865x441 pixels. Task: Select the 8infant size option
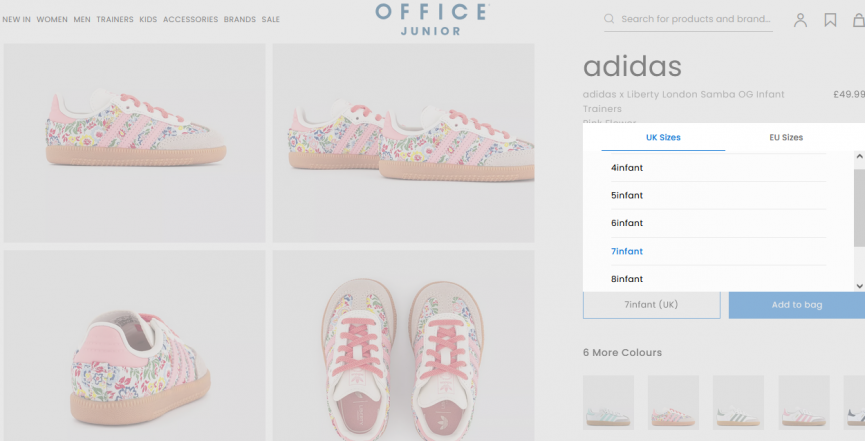(x=627, y=279)
